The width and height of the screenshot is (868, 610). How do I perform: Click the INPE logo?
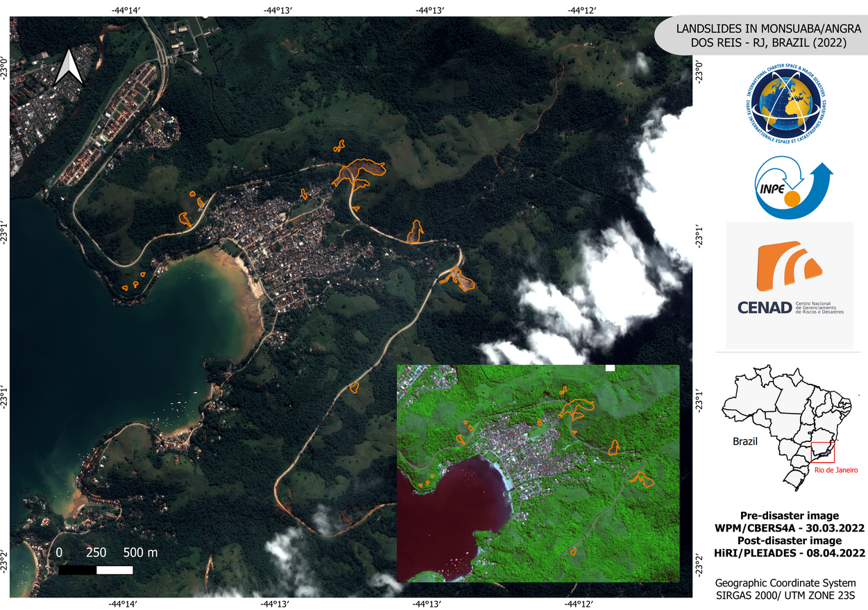tap(789, 189)
